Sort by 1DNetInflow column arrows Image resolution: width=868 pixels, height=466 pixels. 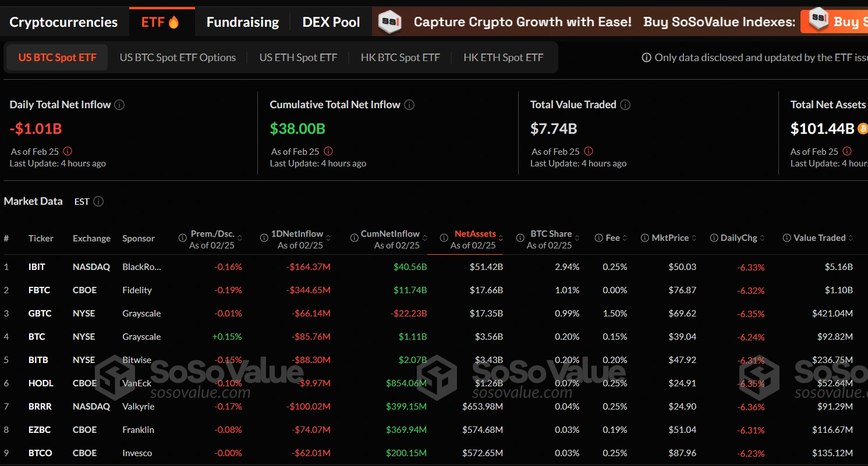click(x=328, y=238)
